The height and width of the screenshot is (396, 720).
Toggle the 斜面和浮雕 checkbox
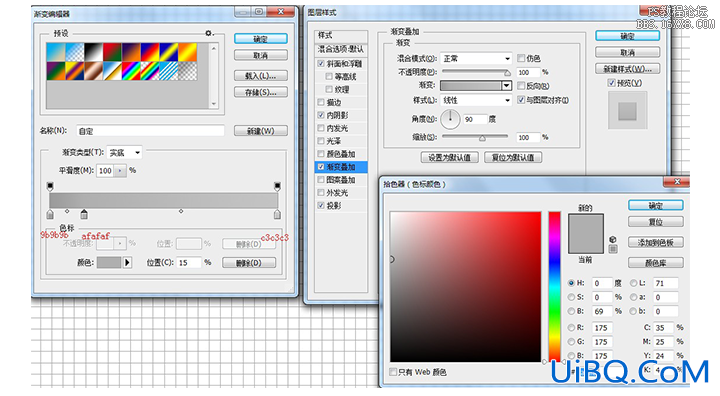pos(321,63)
